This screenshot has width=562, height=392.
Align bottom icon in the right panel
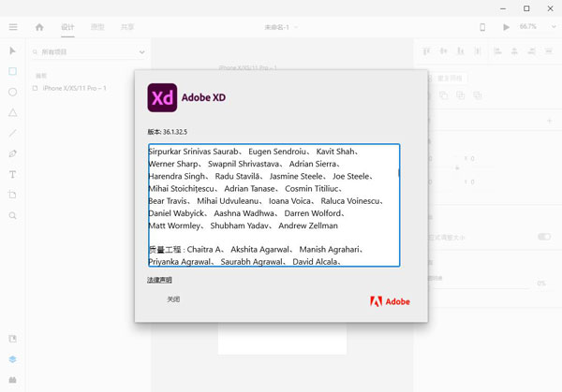[x=461, y=51]
